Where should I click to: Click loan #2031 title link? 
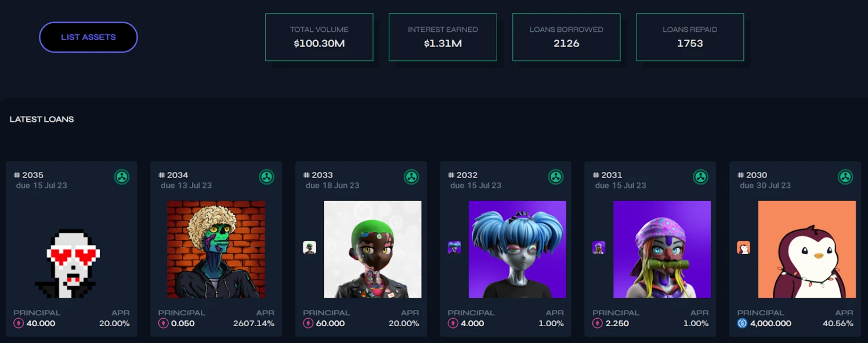click(x=607, y=175)
